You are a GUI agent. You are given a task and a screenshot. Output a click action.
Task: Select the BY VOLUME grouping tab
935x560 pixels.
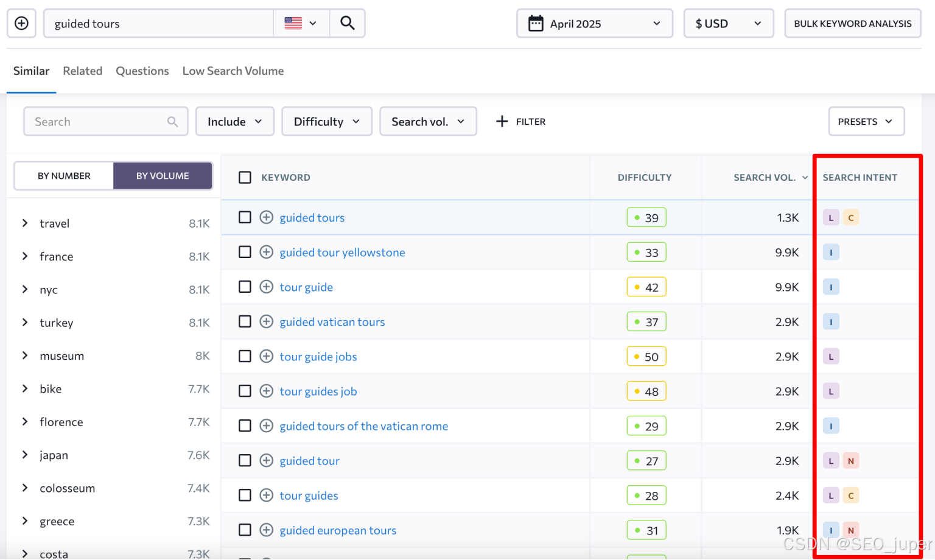[163, 175]
